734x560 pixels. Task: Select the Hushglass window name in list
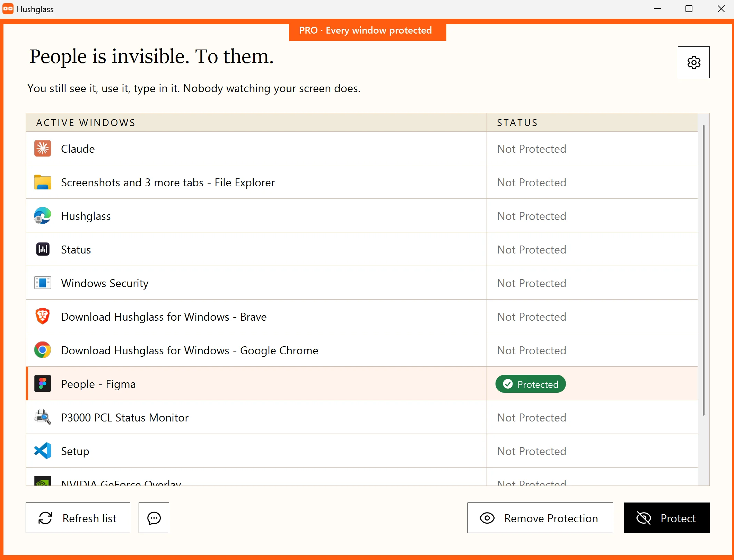[x=86, y=216]
